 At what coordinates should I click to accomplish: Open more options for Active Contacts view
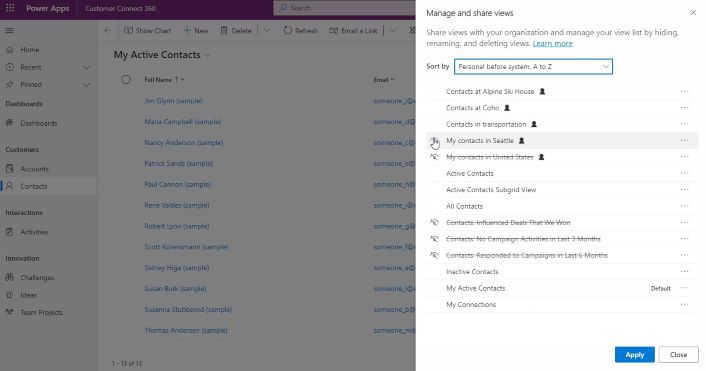click(684, 173)
